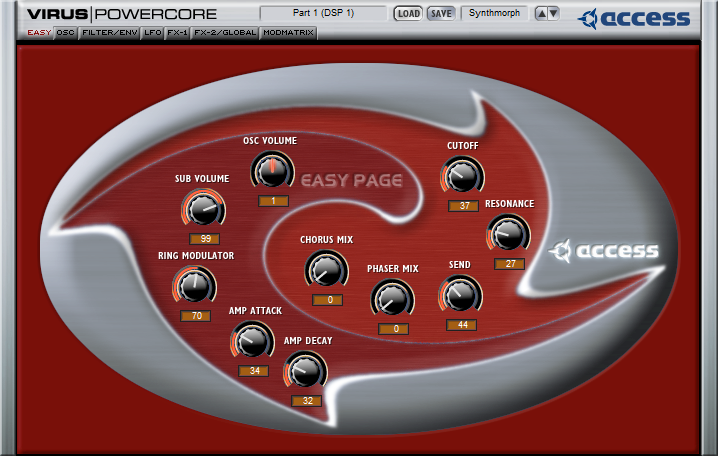Click the Synthmorph patch name field

(494, 14)
